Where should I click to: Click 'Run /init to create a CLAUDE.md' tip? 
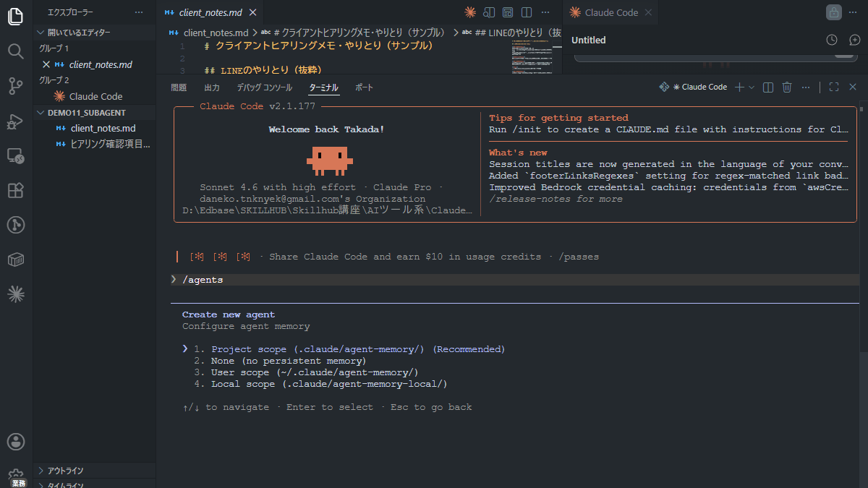click(x=668, y=129)
